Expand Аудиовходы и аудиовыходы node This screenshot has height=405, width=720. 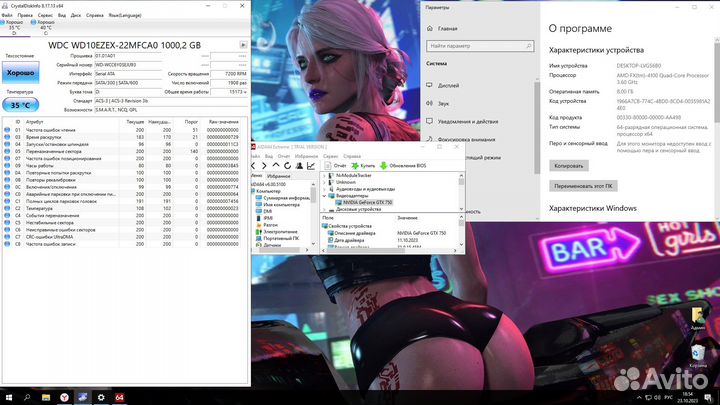[324, 189]
